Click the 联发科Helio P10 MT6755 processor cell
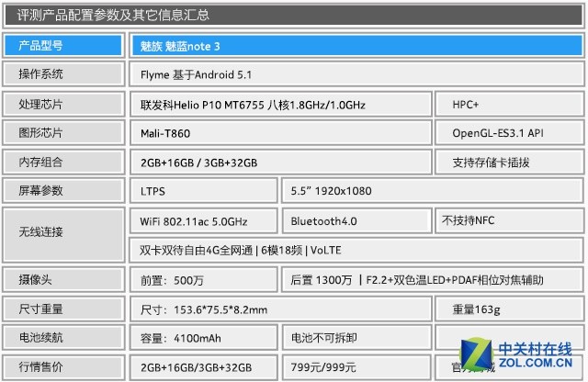Viewport: 588px width, 382px height. (279, 105)
